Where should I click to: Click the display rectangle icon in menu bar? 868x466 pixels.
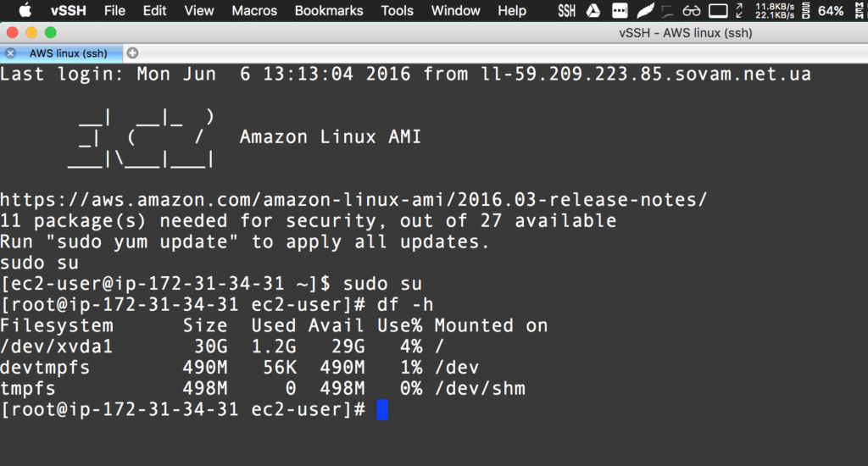coord(718,11)
